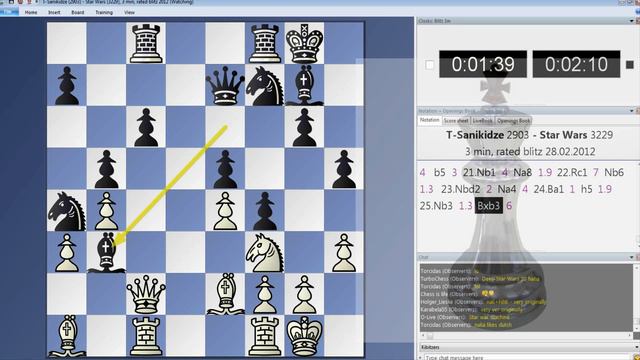Click the chat vertical scrollbar down arrow
This screenshot has width=640, height=360.
tap(637, 328)
